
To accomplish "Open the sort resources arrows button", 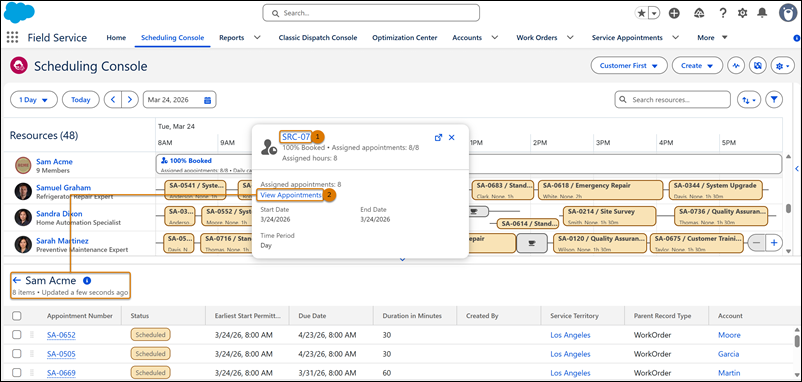I will click(749, 100).
